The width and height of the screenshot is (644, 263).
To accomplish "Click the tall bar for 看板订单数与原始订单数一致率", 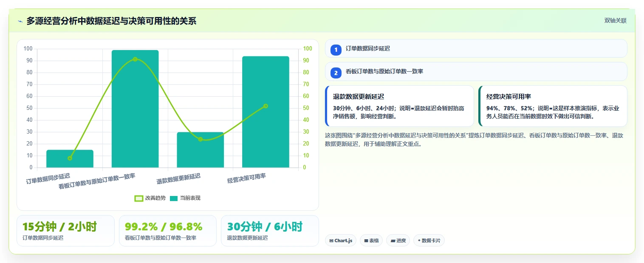I will point(135,109).
